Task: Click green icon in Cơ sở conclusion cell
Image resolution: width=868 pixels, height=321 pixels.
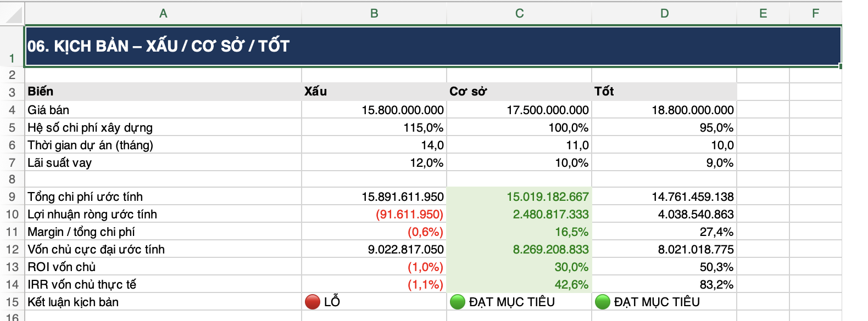Action: click(458, 302)
